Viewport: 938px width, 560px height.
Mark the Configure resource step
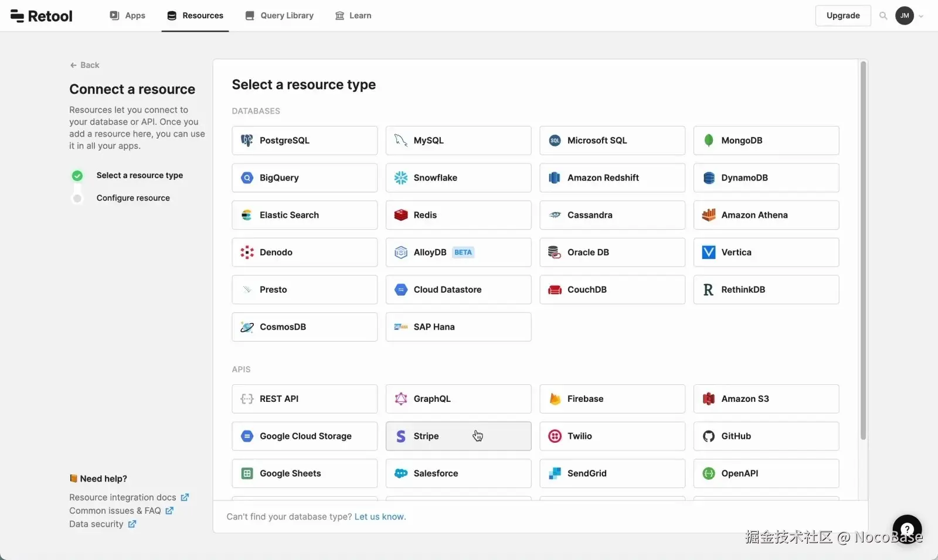point(77,198)
